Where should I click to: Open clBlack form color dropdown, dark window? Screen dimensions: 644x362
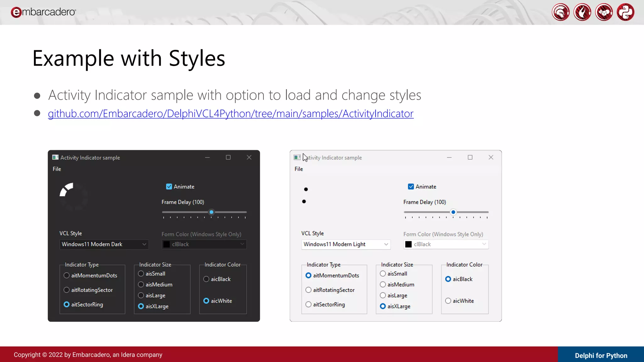(x=204, y=244)
